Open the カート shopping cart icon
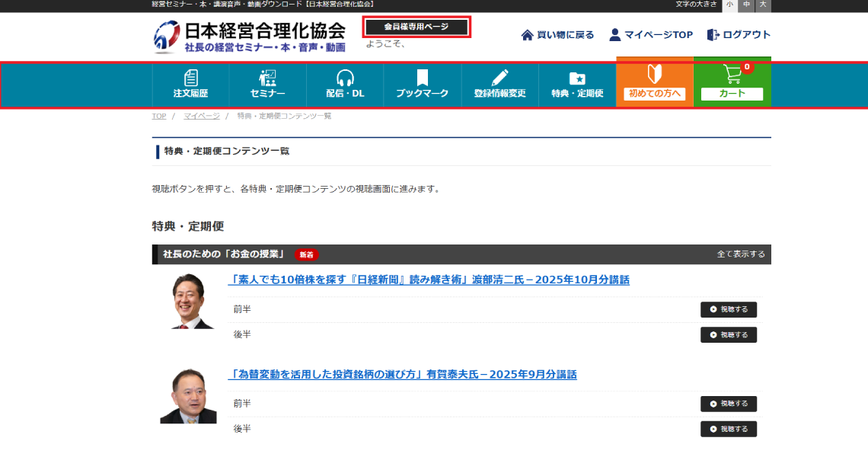The width and height of the screenshot is (868, 457). [732, 75]
